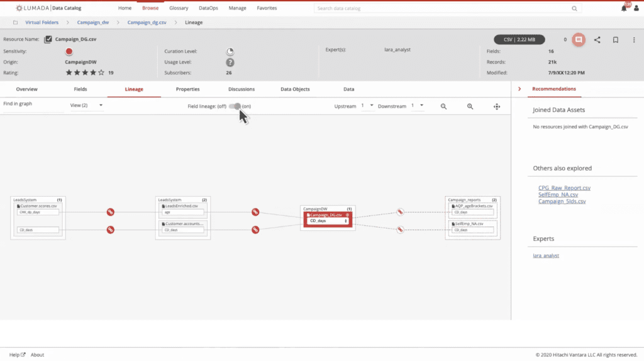
Task: Switch to the Properties tab
Action: pyautogui.click(x=187, y=89)
